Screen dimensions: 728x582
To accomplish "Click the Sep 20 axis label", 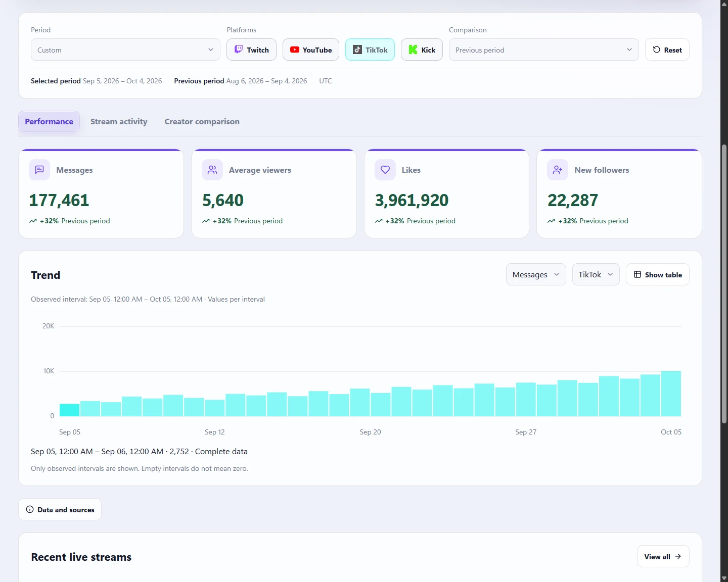I will click(370, 432).
